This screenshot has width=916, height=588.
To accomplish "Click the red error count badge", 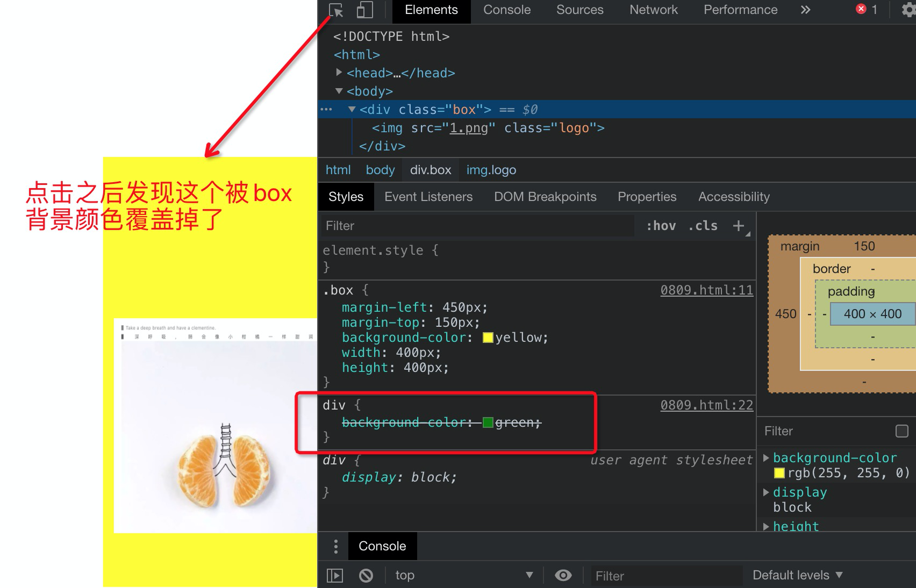I will (x=866, y=9).
